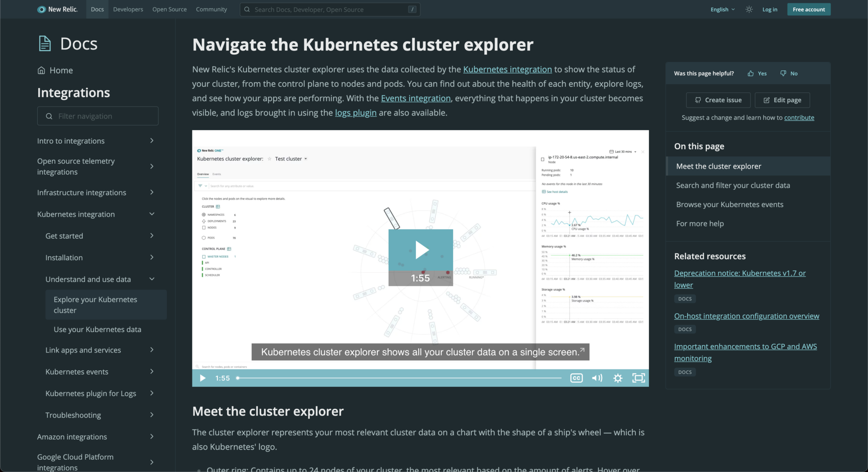Screen dimensions: 868x472
Task: Play the video with the large play button
Action: [x=421, y=250]
